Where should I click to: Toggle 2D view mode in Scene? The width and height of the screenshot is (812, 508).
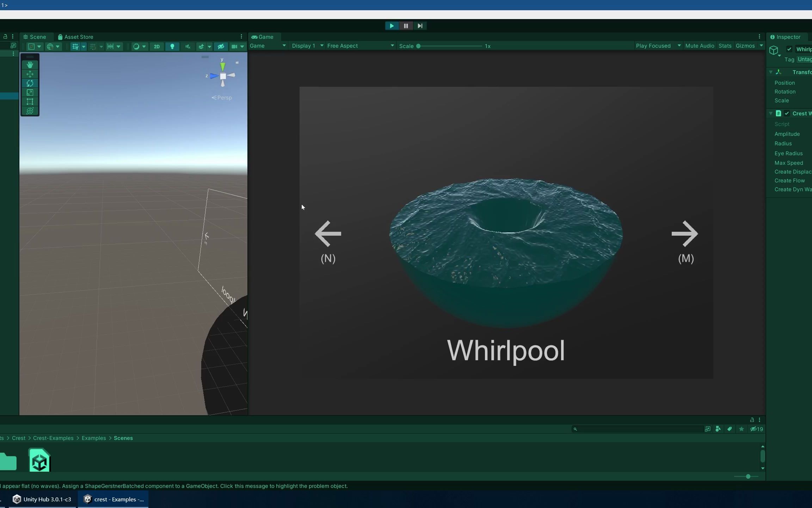157,47
